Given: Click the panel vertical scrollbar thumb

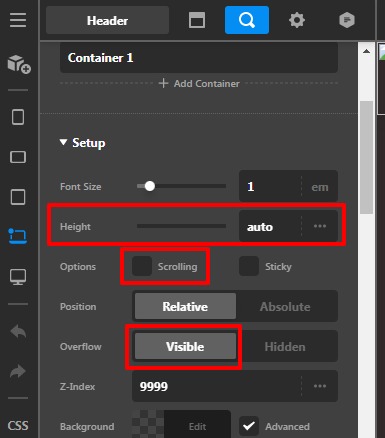Looking at the screenshot, I should 366,157.
